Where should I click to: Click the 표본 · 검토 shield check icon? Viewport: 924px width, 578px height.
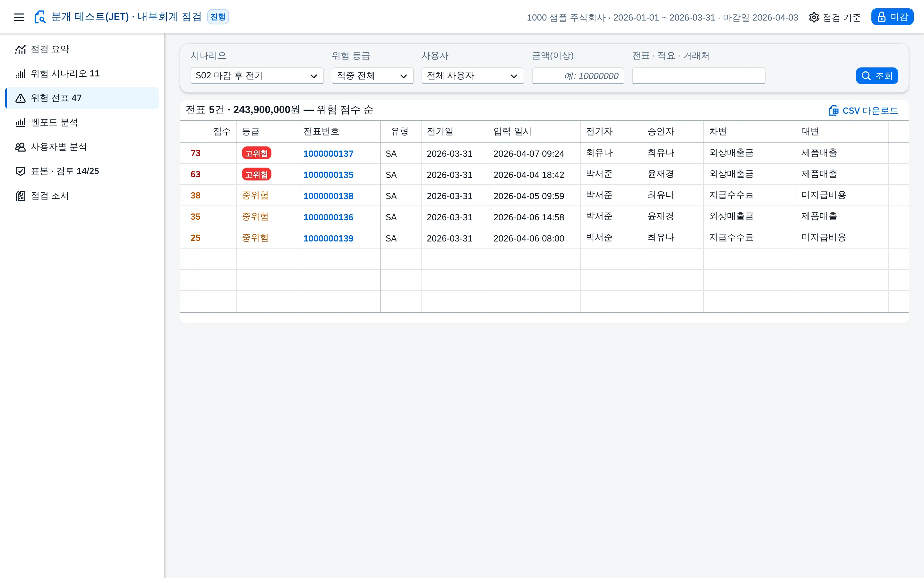point(21,171)
